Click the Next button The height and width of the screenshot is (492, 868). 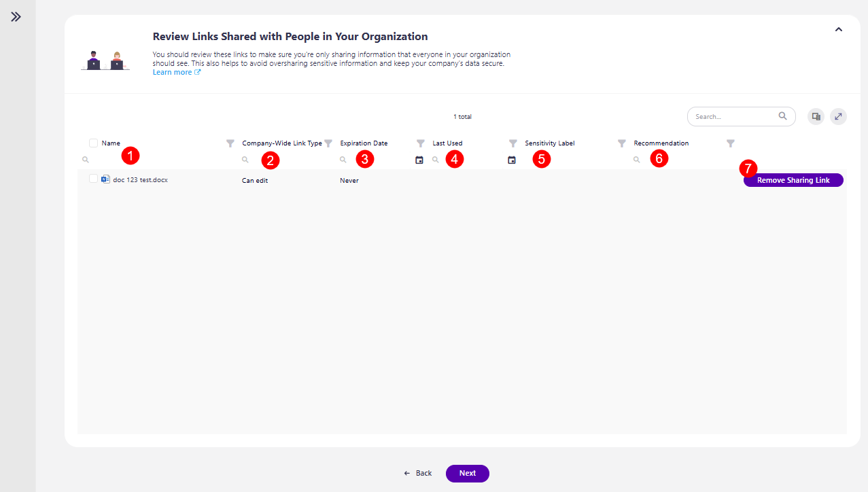(467, 473)
